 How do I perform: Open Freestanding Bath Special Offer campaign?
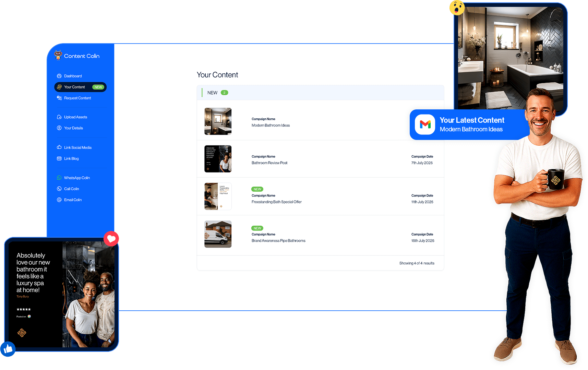tap(276, 202)
